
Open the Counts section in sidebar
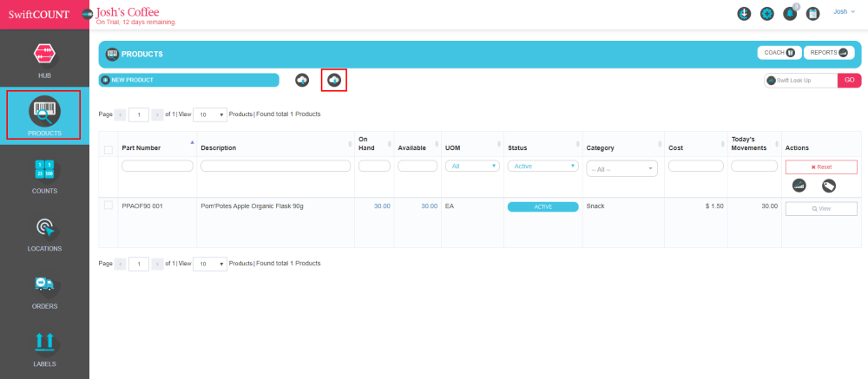(x=45, y=176)
